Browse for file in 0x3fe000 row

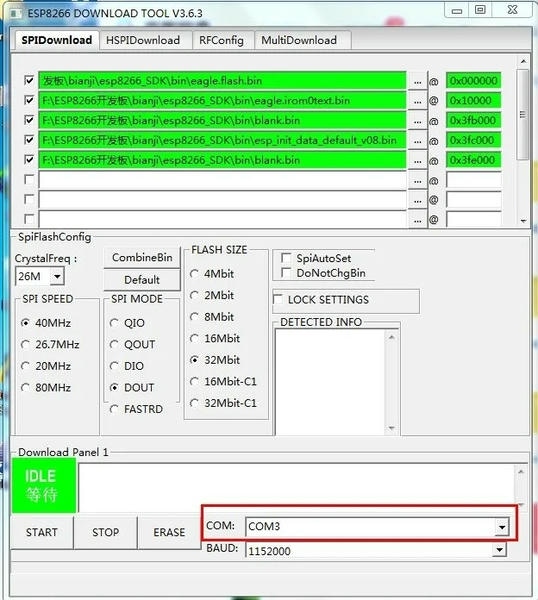point(417,161)
